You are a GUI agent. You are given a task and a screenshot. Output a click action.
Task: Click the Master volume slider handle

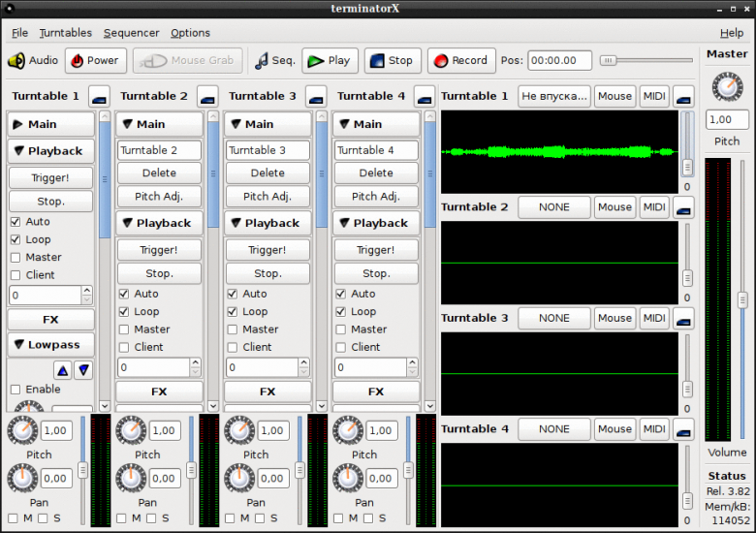click(742, 300)
